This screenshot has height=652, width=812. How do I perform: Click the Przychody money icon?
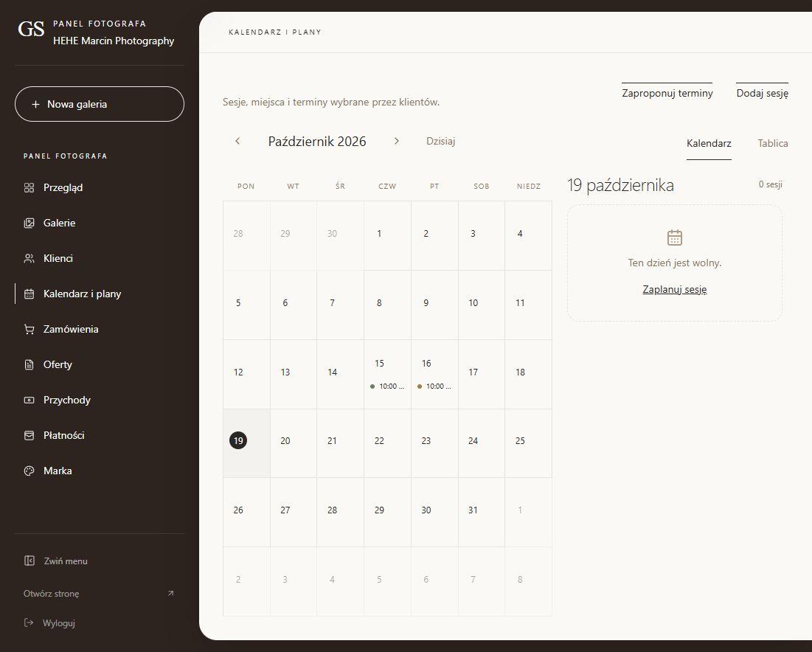[29, 400]
